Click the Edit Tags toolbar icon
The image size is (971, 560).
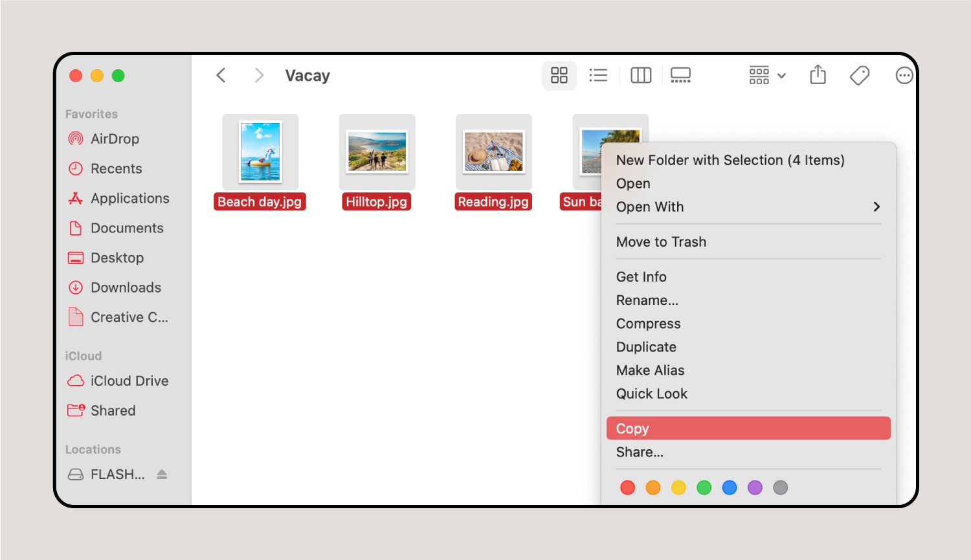coord(860,75)
